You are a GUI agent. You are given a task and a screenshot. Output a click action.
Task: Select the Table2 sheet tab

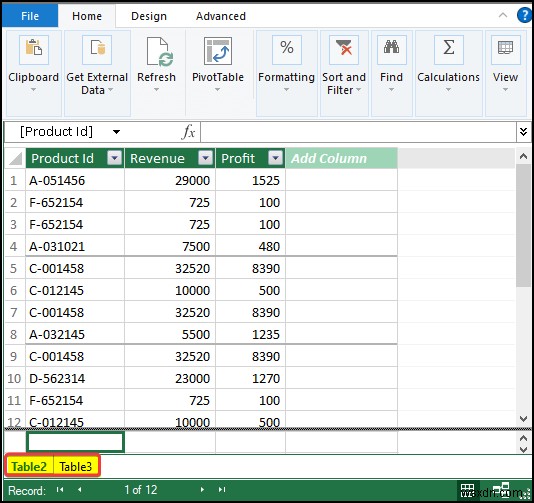point(29,466)
